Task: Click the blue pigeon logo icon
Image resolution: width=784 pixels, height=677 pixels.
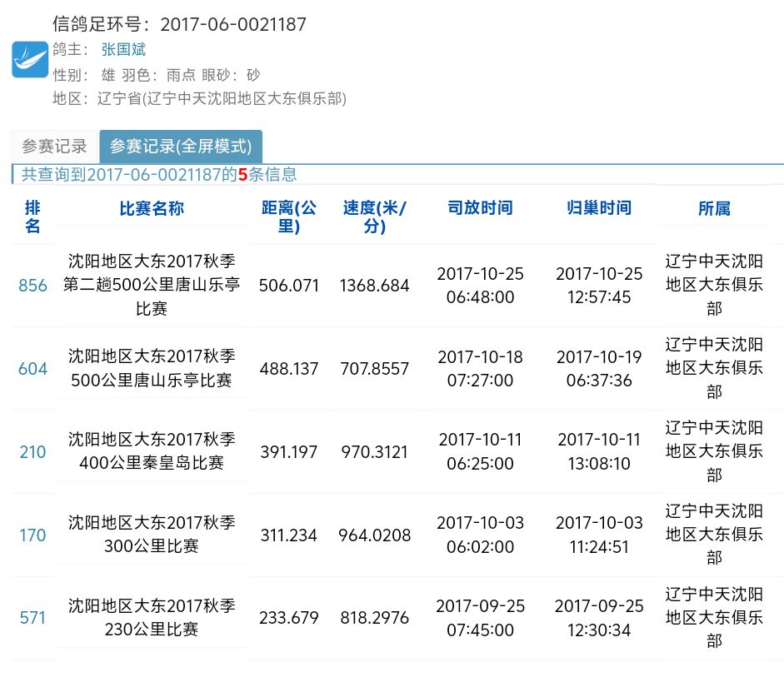Action: point(30,59)
